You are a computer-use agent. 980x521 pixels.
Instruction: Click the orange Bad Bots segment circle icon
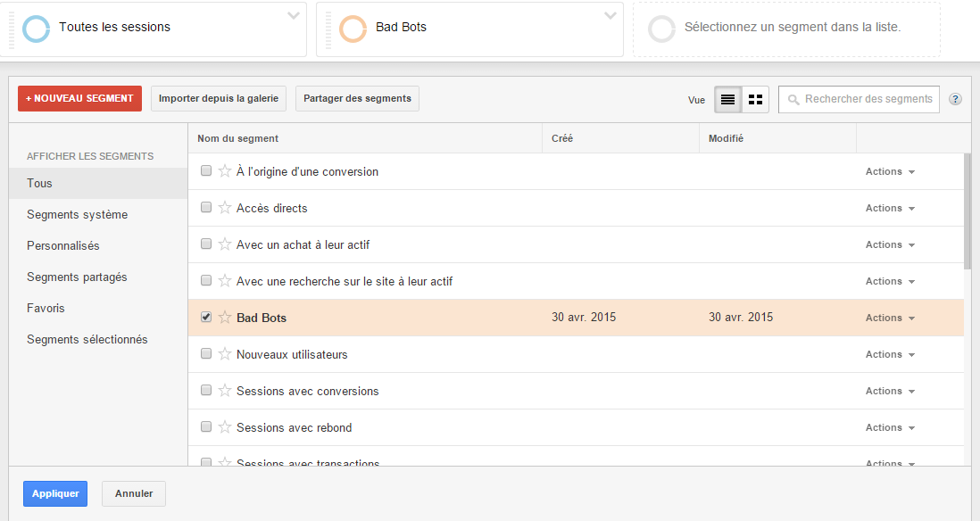tap(353, 29)
